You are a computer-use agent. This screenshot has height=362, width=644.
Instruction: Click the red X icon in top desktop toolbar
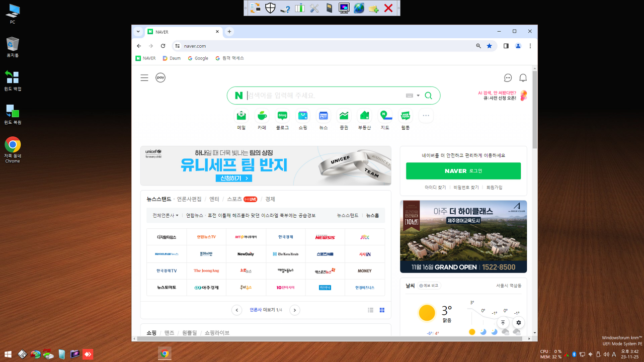pyautogui.click(x=388, y=8)
